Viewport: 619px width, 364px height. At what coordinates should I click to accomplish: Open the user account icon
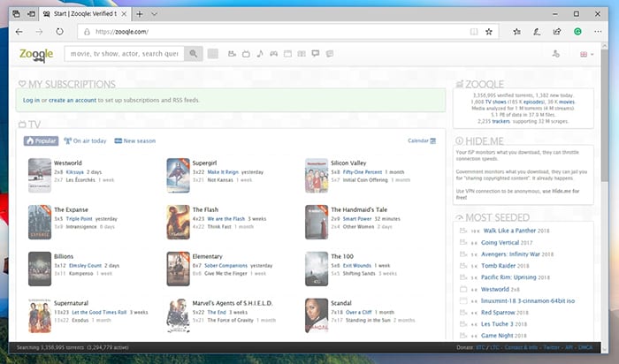(x=556, y=54)
